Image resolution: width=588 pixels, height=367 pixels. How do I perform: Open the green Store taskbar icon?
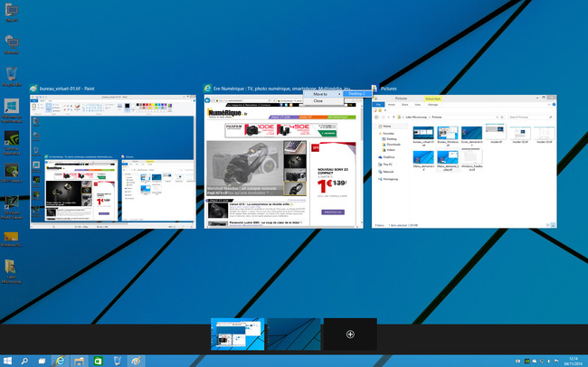pyautogui.click(x=98, y=361)
